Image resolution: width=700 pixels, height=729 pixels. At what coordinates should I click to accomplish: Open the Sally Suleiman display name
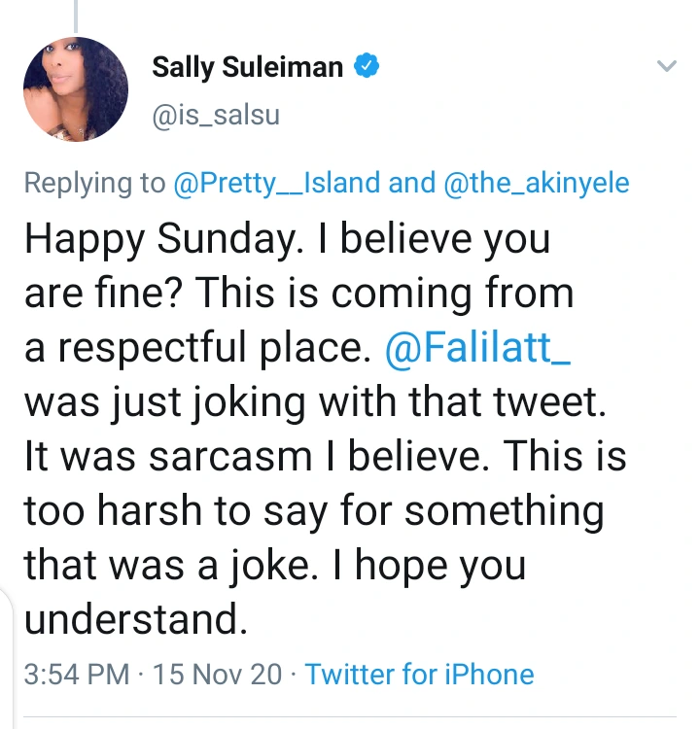coord(248,67)
